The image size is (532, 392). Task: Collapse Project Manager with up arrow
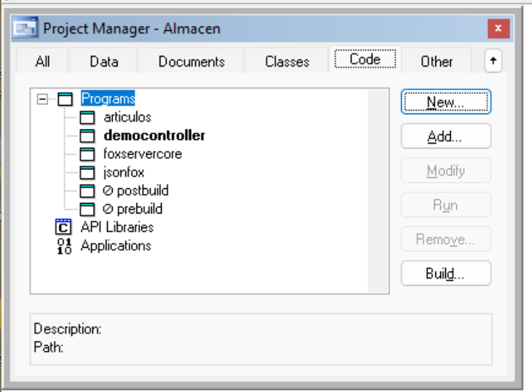[493, 61]
